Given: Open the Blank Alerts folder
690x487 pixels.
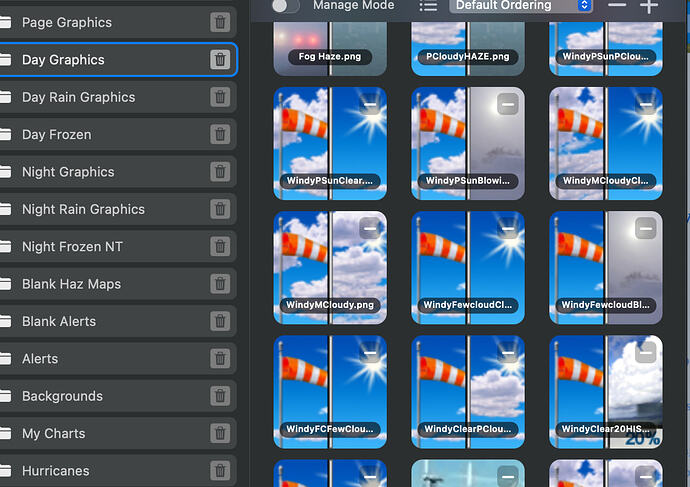Looking at the screenshot, I should pyautogui.click(x=117, y=321).
